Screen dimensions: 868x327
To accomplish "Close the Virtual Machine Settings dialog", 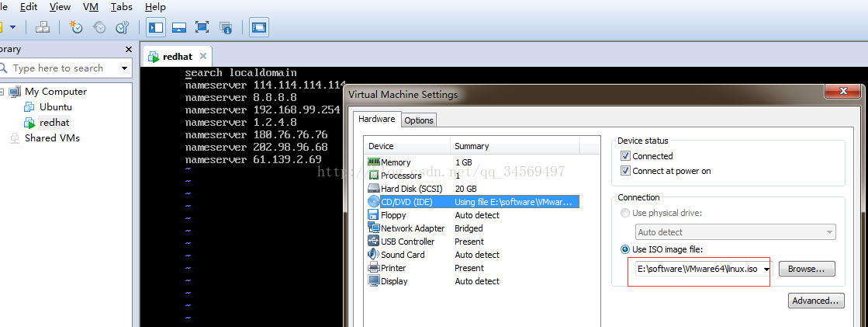I will point(843,92).
